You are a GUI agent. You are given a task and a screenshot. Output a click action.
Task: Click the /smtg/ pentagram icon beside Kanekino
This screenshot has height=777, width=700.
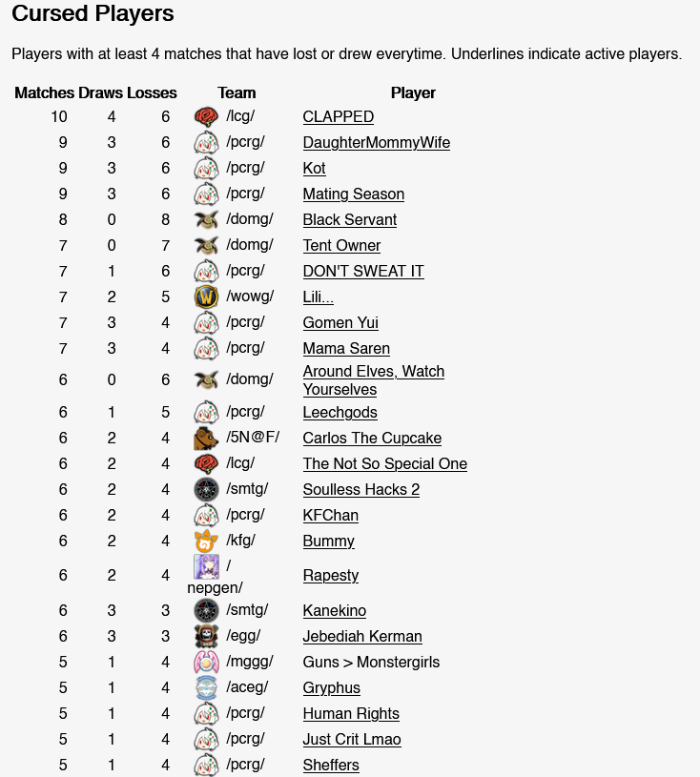point(206,610)
